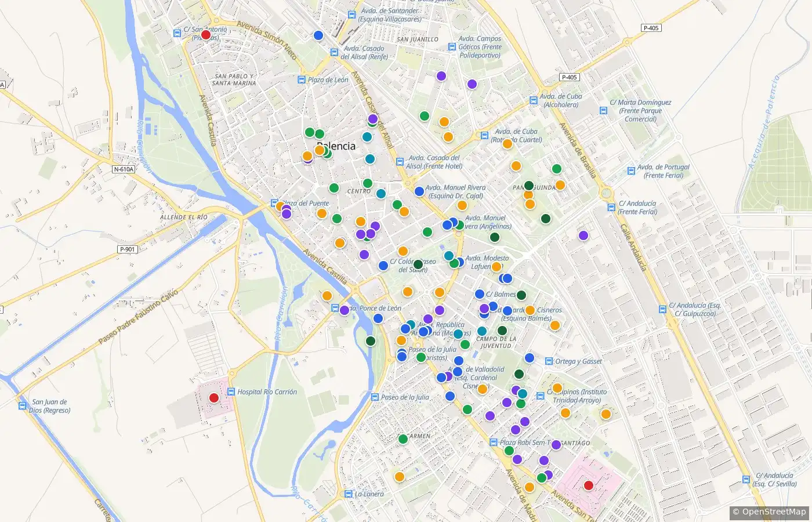
Task: Click the Avda. de Cuba (Rotonda Cuartel) bus icon
Action: 485,135
